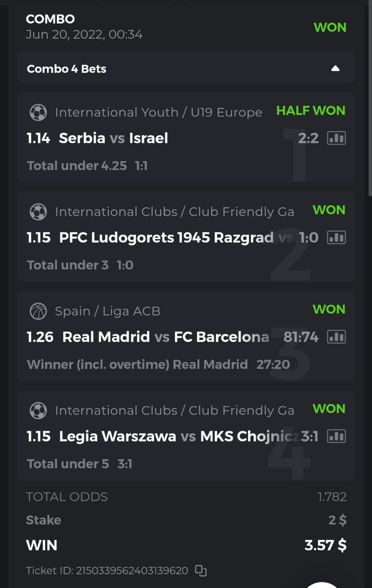Click soccer ball icon on Ludogorets bet
372x588 pixels.
(x=38, y=212)
